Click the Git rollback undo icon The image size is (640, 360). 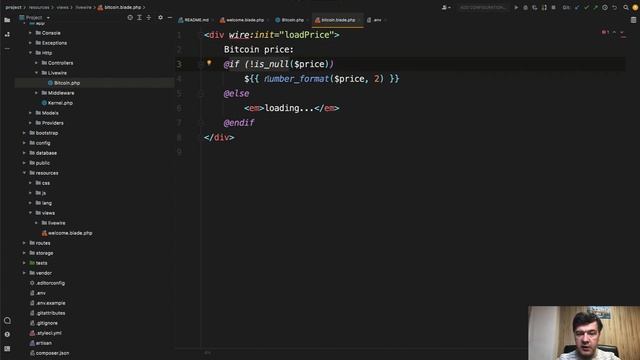614,7
